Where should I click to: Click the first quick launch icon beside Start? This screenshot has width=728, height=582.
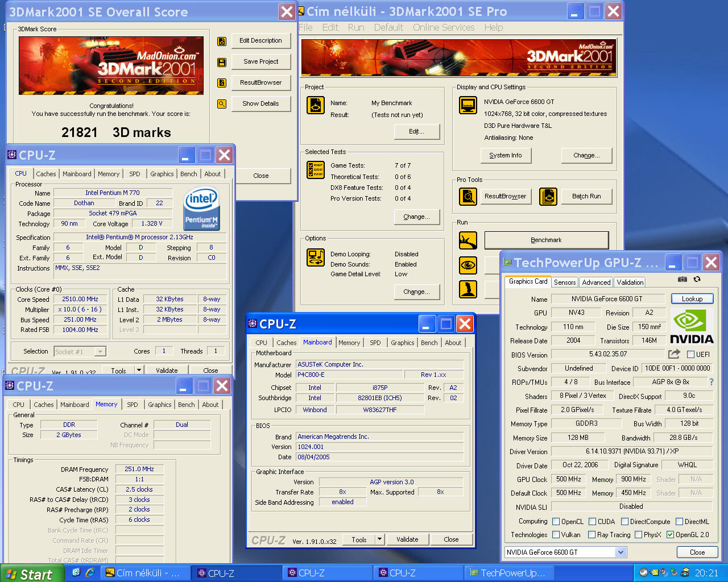pyautogui.click(x=76, y=573)
